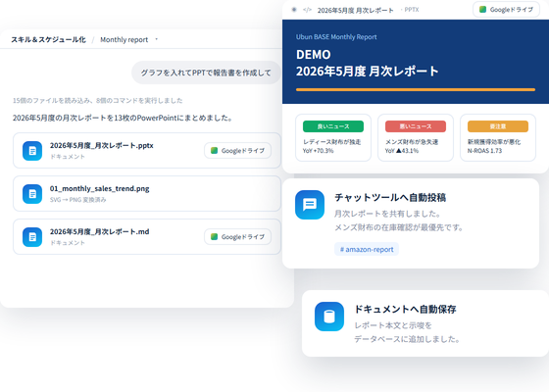Click the slide title 2026年5月度 月次レポート
The height and width of the screenshot is (392, 549).
368,72
